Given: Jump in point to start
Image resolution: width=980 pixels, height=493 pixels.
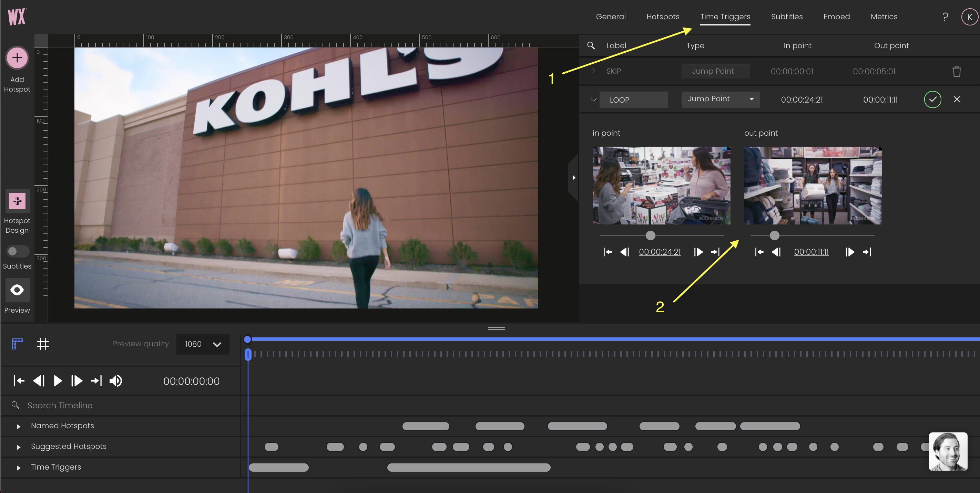Looking at the screenshot, I should pyautogui.click(x=608, y=252).
